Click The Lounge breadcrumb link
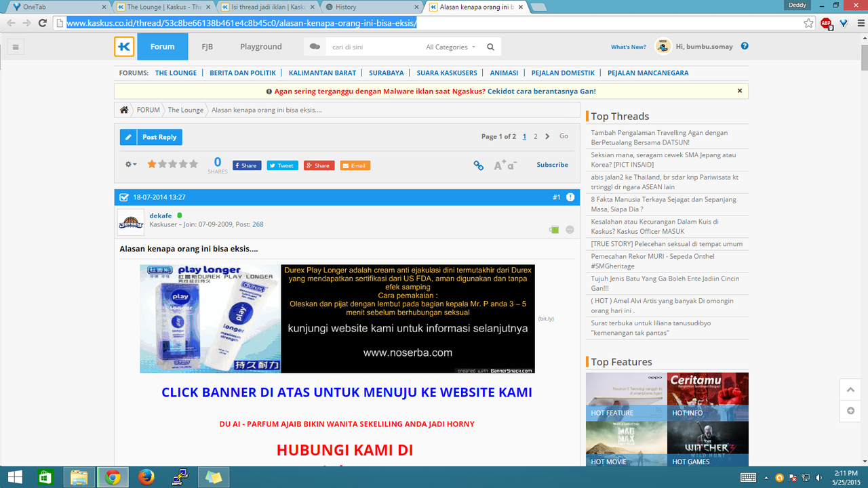The height and width of the screenshot is (488, 868). point(186,110)
